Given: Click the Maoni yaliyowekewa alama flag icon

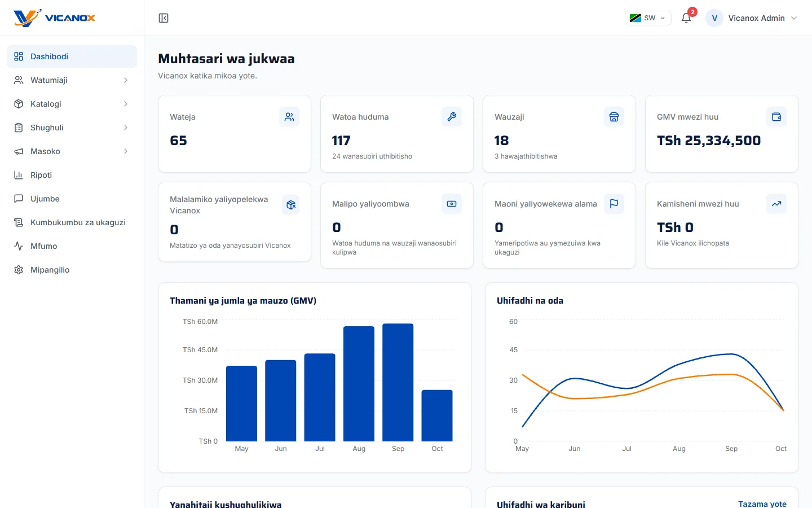Looking at the screenshot, I should [x=614, y=204].
